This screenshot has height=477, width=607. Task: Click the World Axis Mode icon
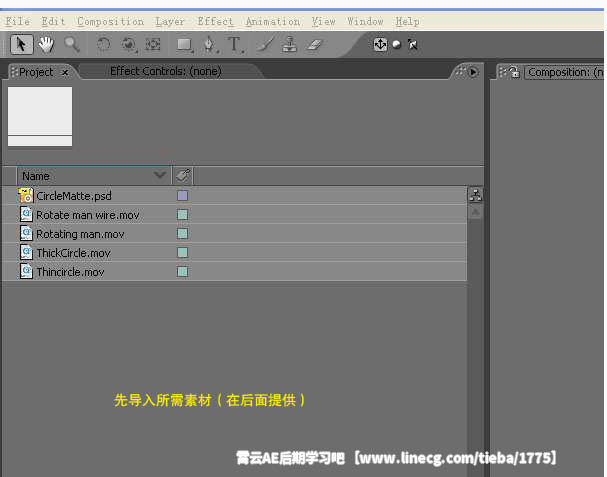click(396, 44)
